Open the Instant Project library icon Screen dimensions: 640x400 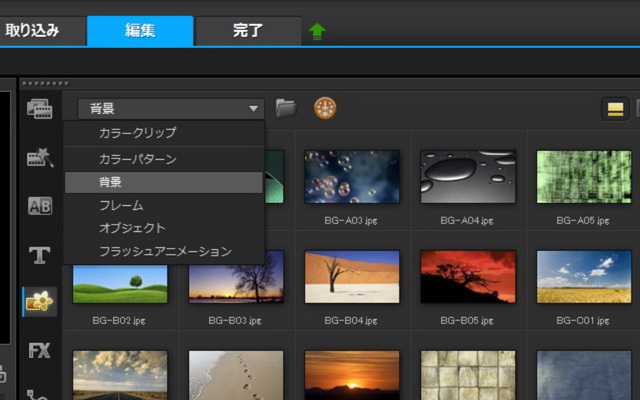tap(39, 157)
